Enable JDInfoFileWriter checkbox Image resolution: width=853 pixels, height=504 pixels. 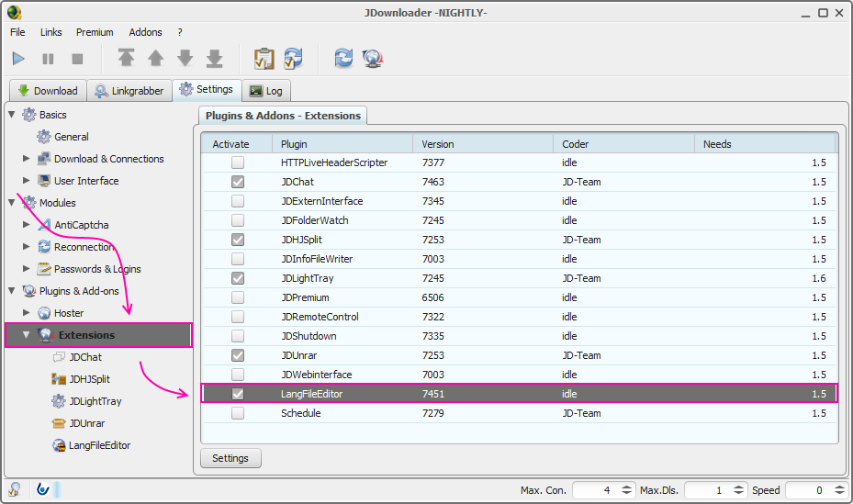pyautogui.click(x=238, y=259)
